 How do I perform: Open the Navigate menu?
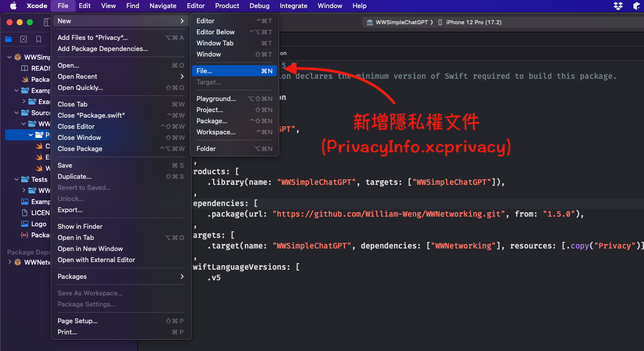click(163, 6)
